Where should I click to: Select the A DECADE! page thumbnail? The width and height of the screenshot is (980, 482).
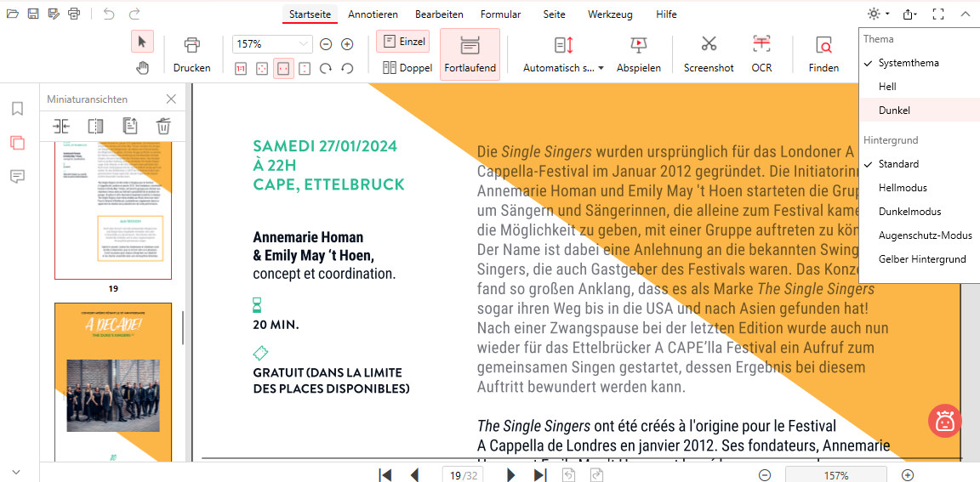(x=113, y=382)
